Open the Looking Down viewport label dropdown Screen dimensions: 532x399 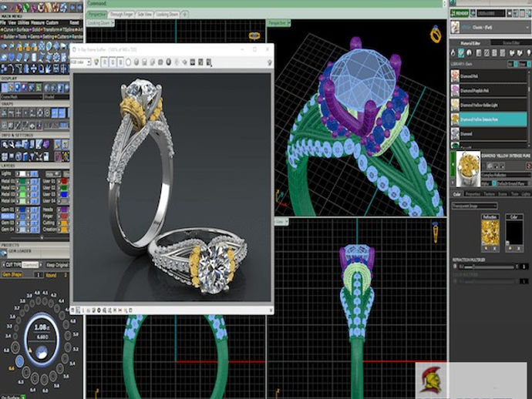100,23
